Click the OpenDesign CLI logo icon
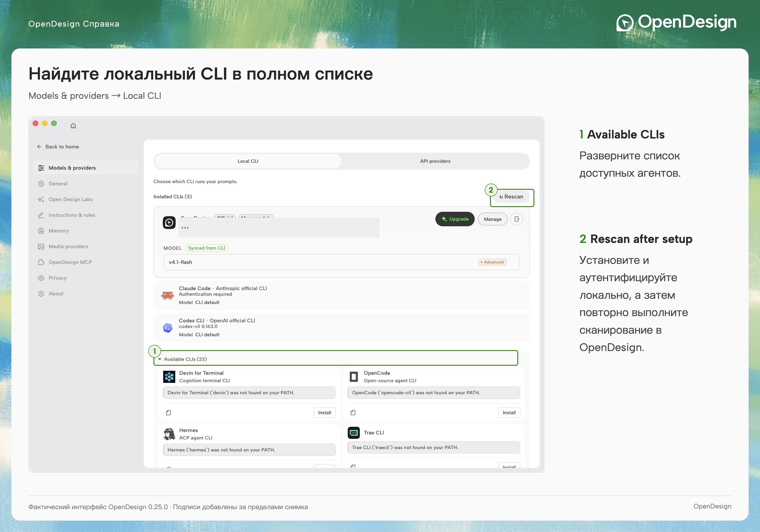 (x=169, y=223)
